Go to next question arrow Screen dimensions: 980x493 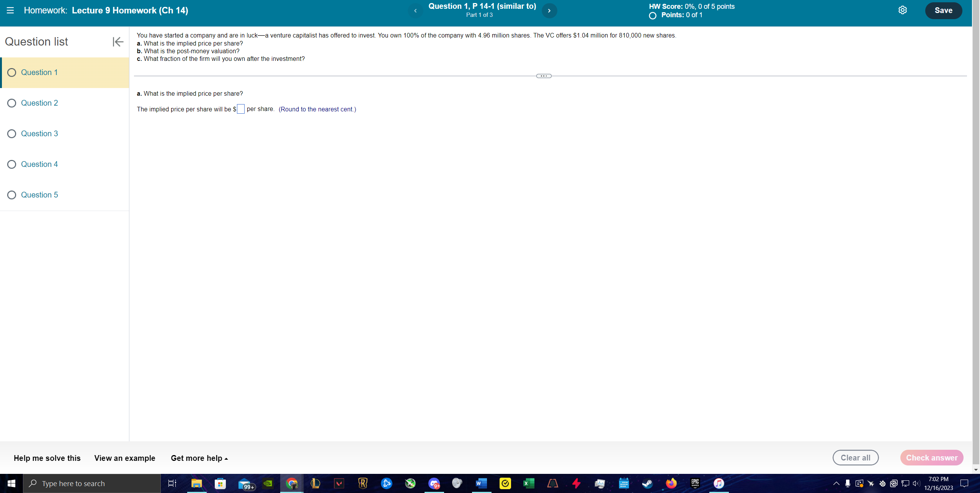click(x=549, y=11)
